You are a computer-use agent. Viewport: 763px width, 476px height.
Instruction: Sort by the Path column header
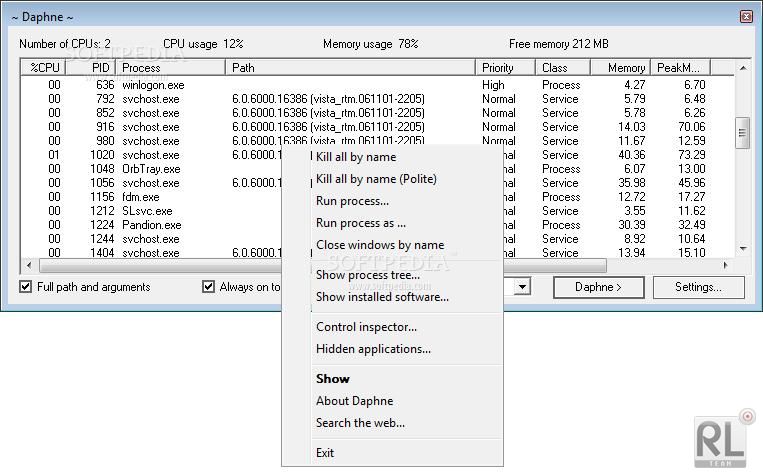tap(350, 68)
